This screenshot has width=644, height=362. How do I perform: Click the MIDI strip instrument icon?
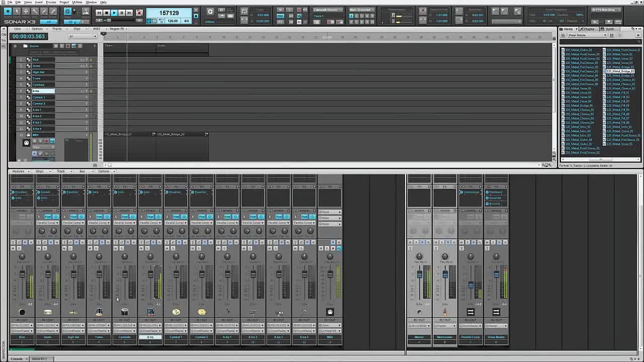click(x=330, y=312)
